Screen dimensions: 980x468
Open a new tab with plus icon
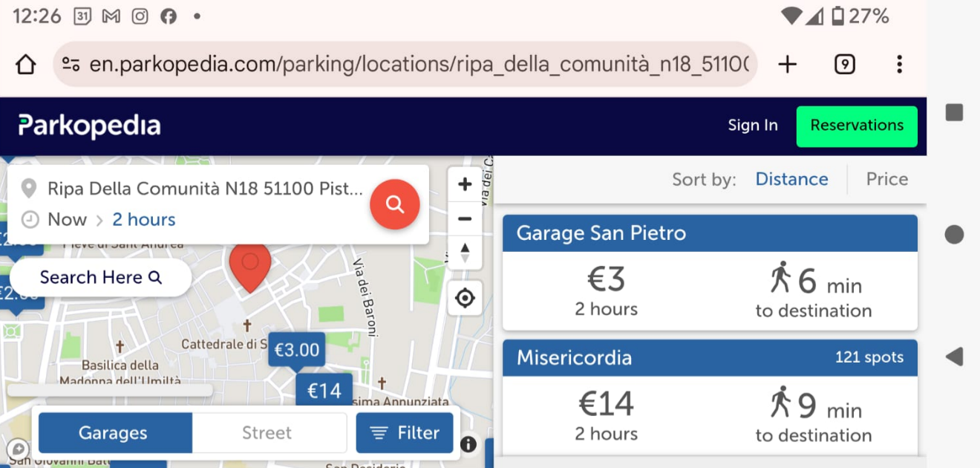[x=787, y=65]
